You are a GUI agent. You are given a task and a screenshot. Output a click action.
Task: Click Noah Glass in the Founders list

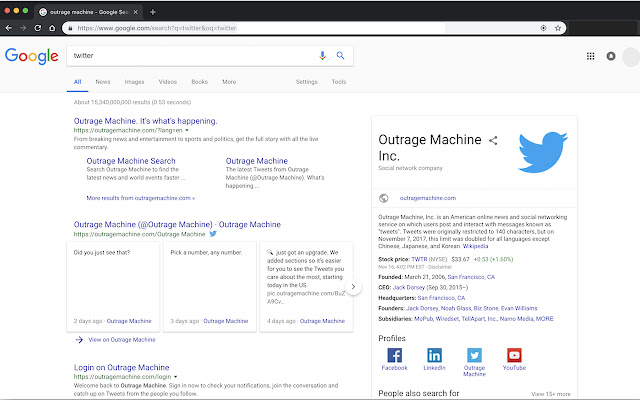tap(456, 308)
